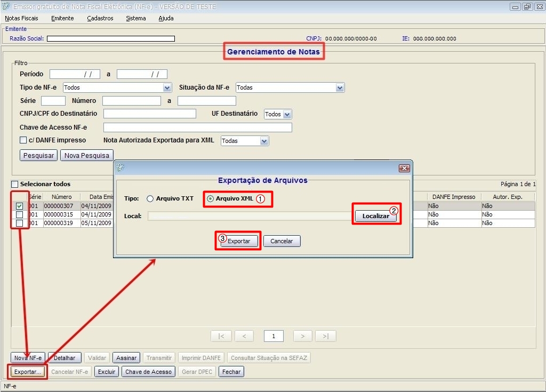This screenshot has height=392, width=546.
Task: Jump to the last results page
Action: [325, 336]
